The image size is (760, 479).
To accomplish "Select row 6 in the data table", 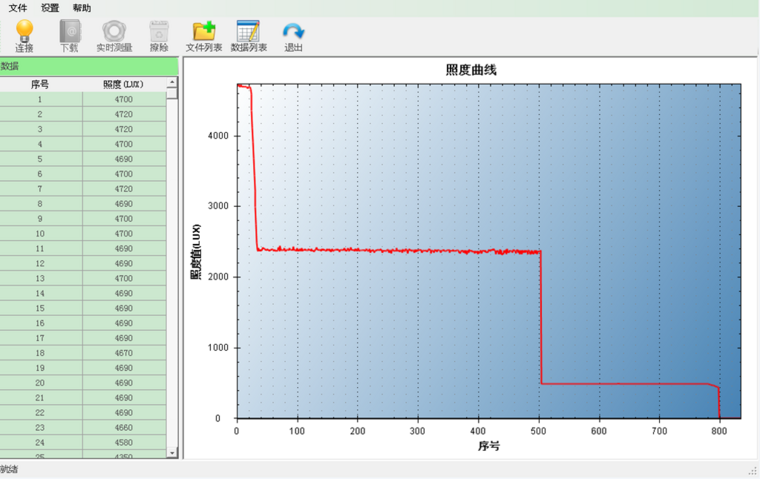I will tap(83, 174).
